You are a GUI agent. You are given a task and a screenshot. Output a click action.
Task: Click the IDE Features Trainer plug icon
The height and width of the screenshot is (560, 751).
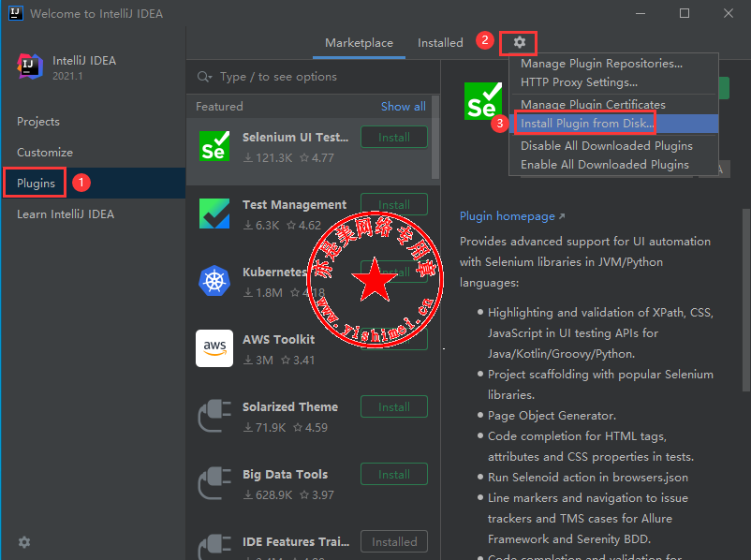pos(214,547)
